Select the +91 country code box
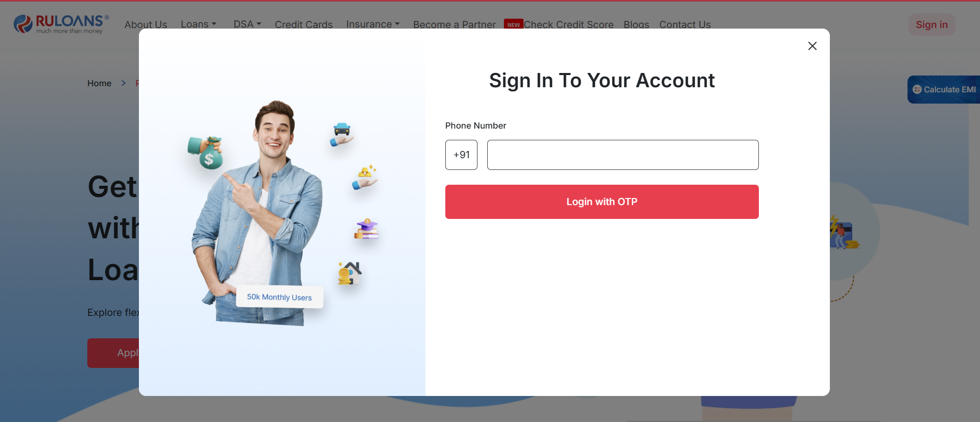 tap(461, 155)
